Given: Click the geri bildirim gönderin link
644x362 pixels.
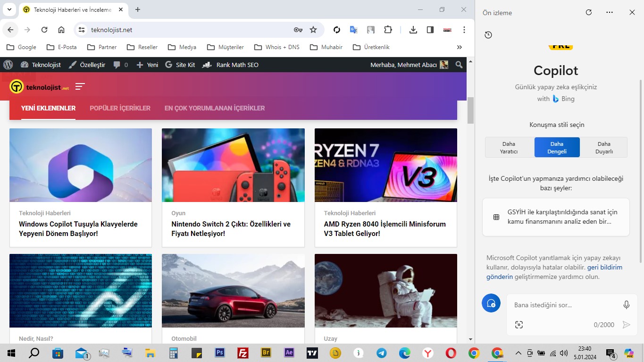Looking at the screenshot, I should 605,267.
